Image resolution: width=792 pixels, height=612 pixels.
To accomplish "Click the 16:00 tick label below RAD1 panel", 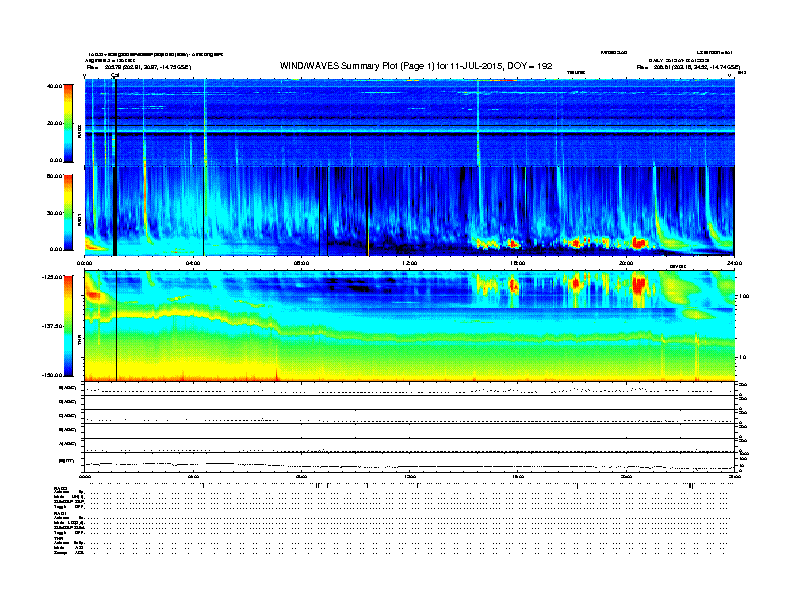I will (x=518, y=263).
